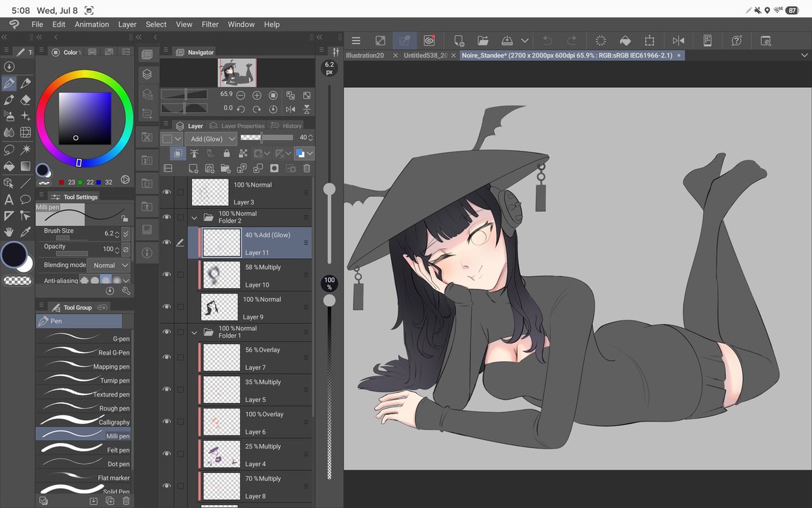The image size is (812, 508).
Task: Click the layer opacity slider
Action: tap(267, 137)
